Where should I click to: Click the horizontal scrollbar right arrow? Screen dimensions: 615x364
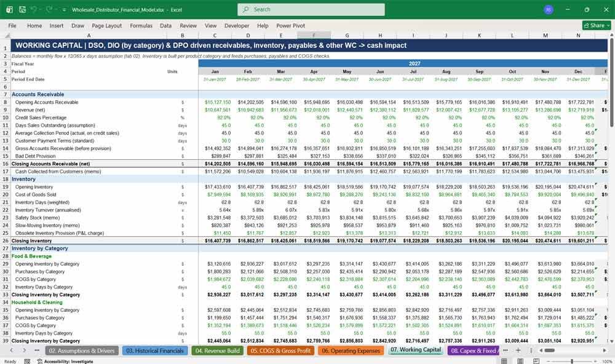coord(605,350)
